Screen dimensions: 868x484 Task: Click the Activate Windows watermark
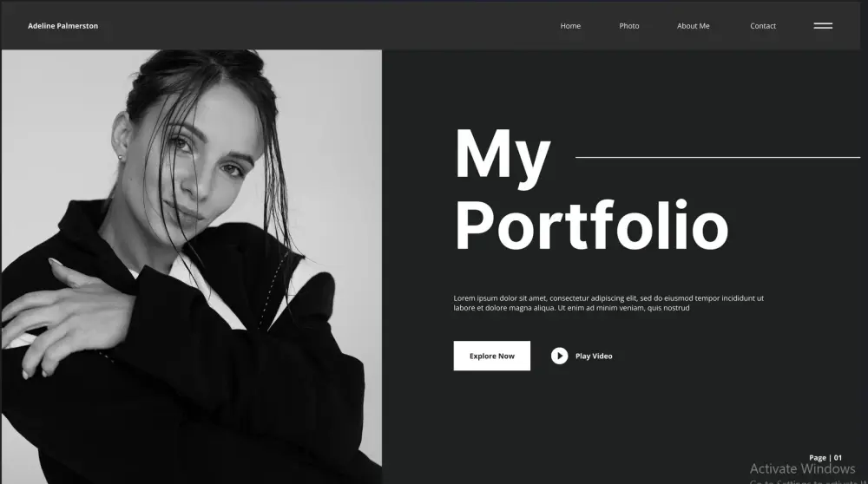pos(802,469)
